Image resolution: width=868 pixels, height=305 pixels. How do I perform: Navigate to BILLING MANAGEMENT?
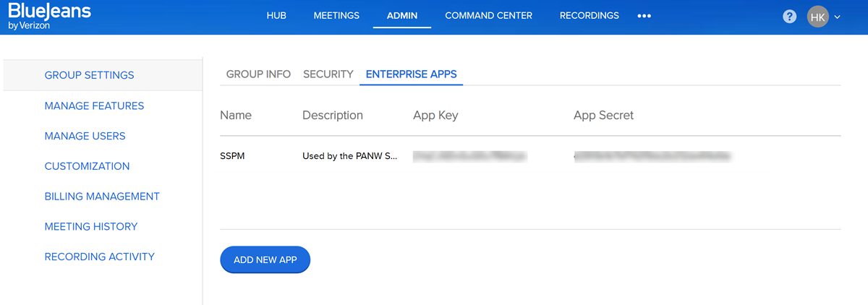(102, 197)
